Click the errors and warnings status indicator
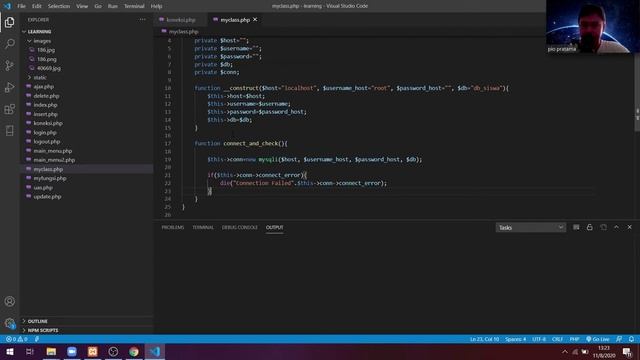The width and height of the screenshot is (640, 360). tap(16, 339)
